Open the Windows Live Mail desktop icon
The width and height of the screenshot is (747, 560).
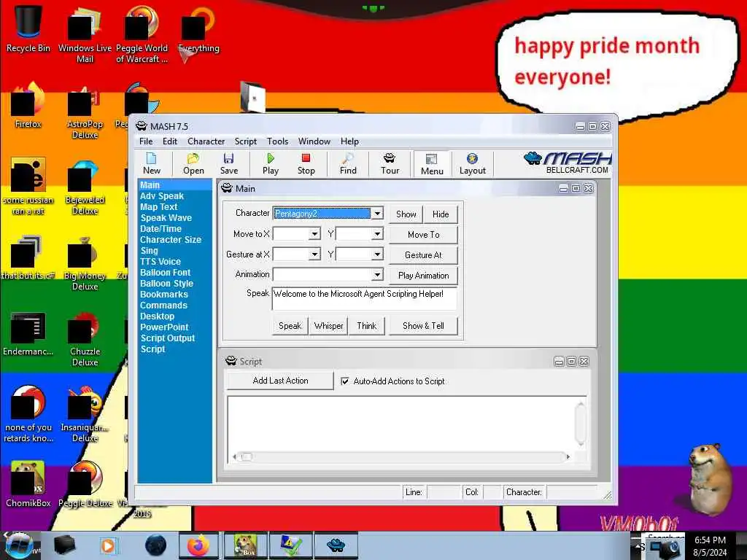click(x=85, y=34)
